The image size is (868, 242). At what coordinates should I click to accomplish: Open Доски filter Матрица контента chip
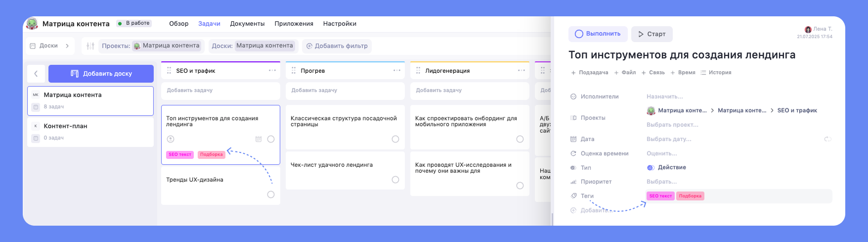tap(265, 46)
